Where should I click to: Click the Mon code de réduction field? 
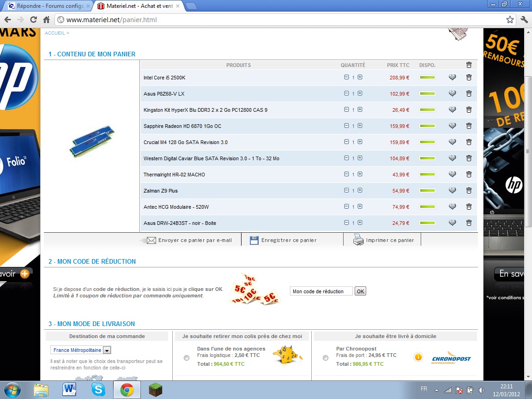(x=321, y=291)
